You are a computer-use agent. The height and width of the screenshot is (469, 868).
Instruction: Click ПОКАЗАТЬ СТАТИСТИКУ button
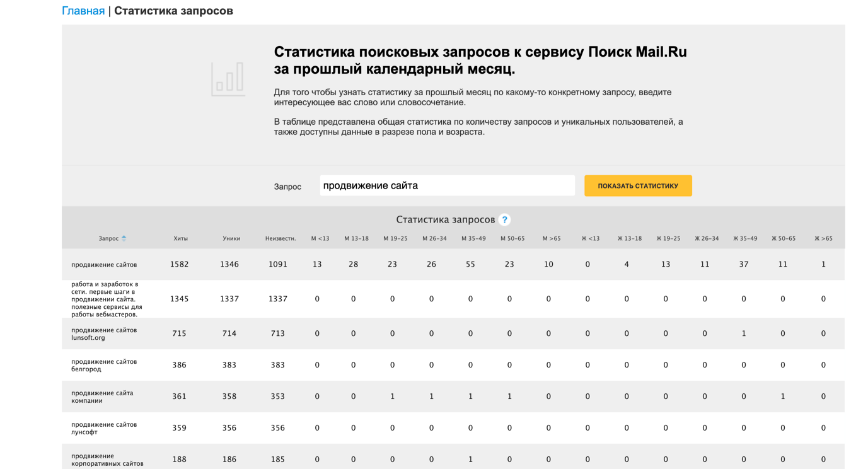(x=638, y=186)
